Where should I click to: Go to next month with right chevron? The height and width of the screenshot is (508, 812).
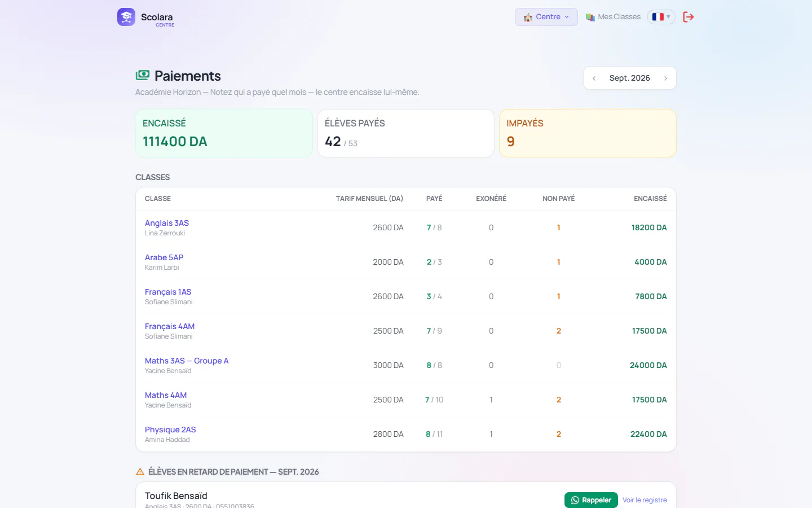[665, 78]
